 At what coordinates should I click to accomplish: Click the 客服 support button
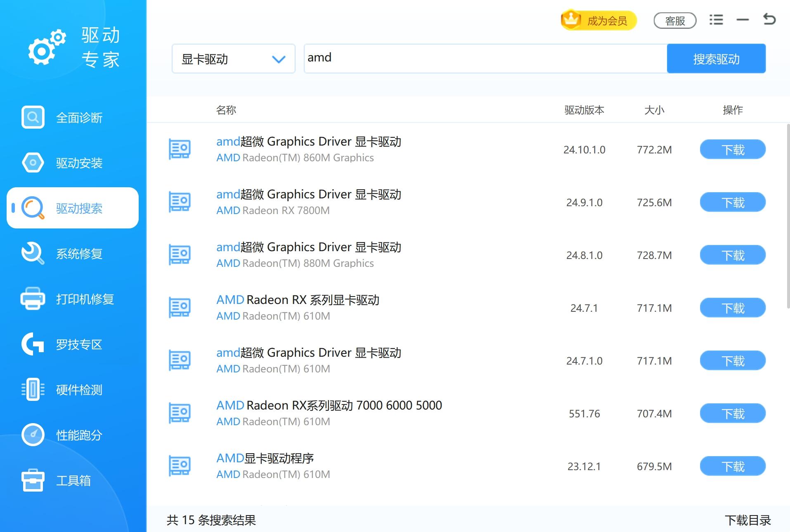tap(675, 21)
